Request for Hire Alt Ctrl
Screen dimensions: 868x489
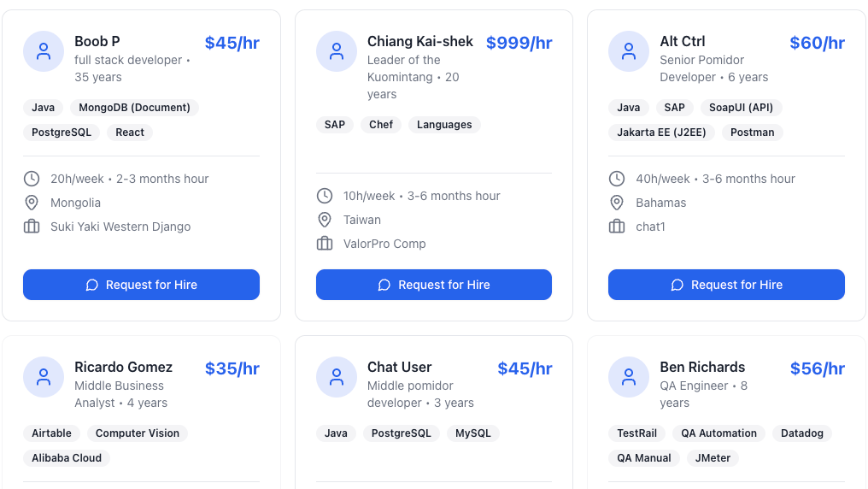point(726,285)
